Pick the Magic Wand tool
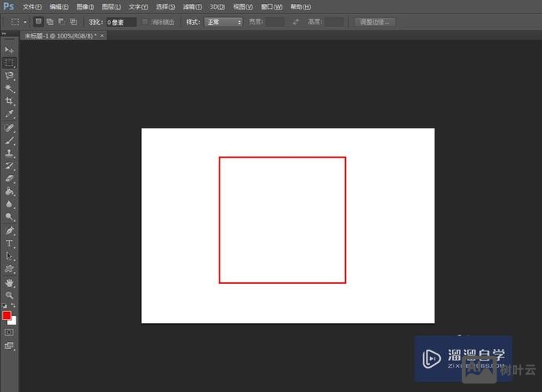Image resolution: width=542 pixels, height=392 pixels. coord(9,89)
